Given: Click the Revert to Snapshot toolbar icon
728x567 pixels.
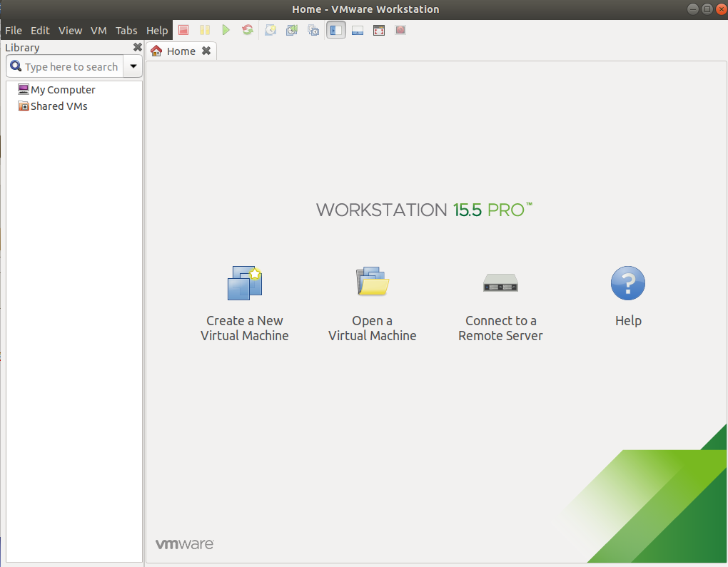Looking at the screenshot, I should [x=292, y=30].
